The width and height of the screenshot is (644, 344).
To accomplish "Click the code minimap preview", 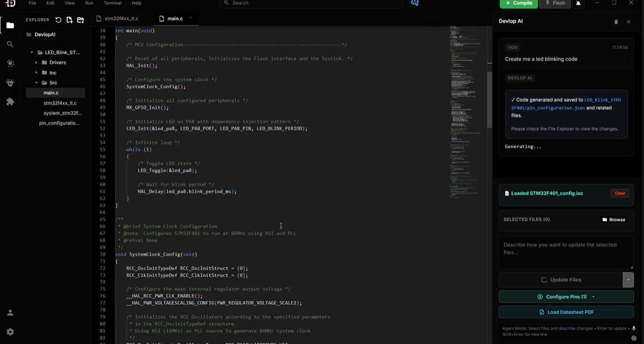I will point(465,111).
